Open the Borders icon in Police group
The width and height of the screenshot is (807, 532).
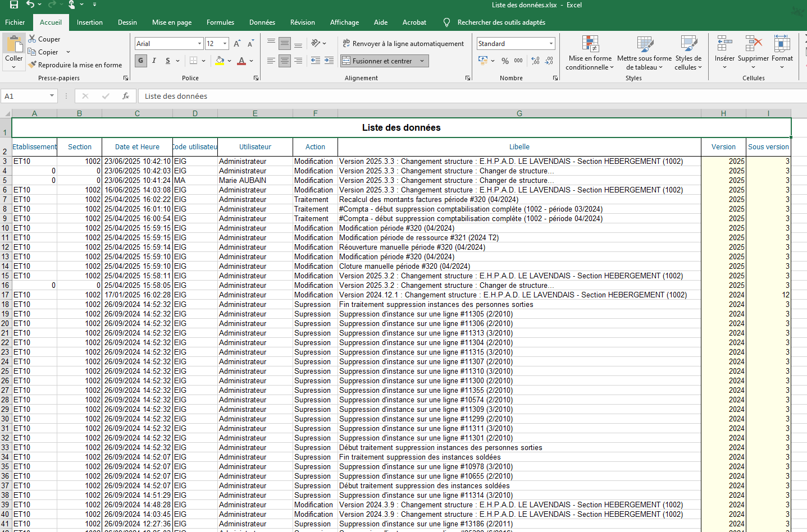pyautogui.click(x=194, y=61)
